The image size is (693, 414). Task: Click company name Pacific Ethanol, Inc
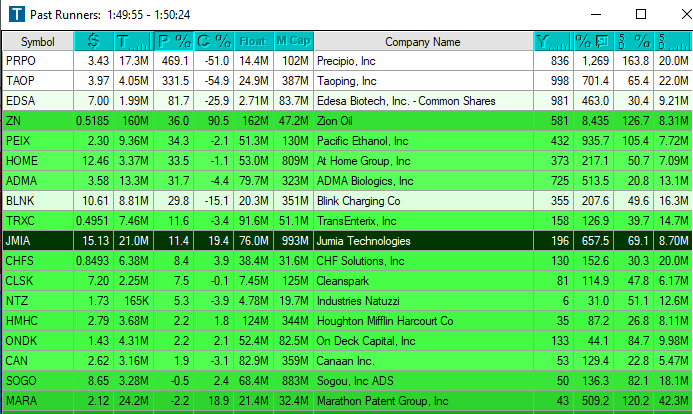click(362, 141)
